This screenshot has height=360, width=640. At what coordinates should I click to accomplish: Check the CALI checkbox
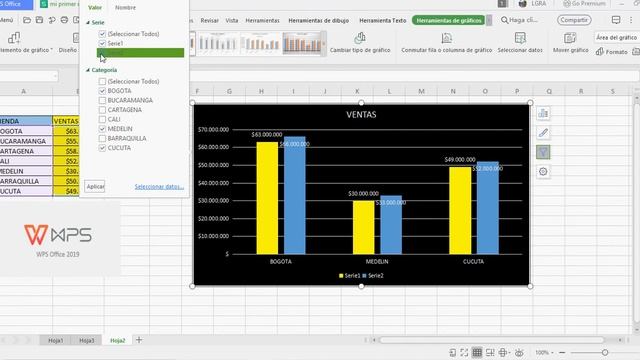102,119
